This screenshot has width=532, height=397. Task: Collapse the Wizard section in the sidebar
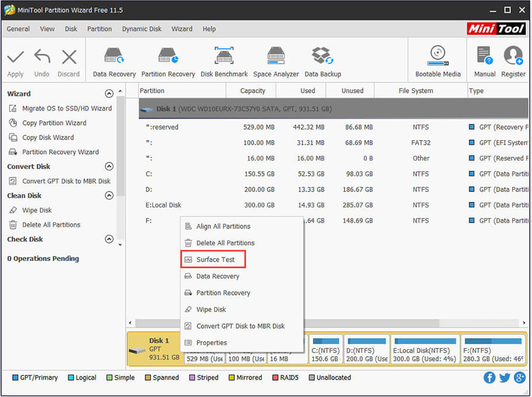click(x=109, y=93)
